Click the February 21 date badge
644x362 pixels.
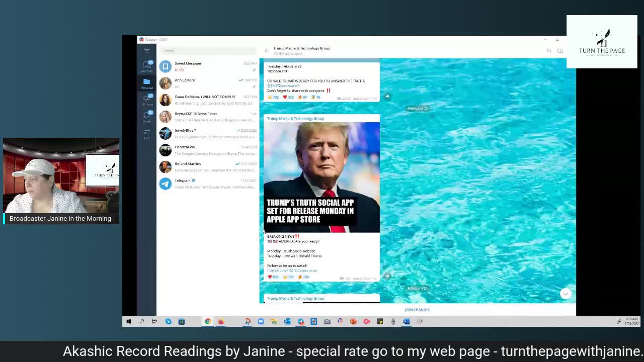pos(418,289)
